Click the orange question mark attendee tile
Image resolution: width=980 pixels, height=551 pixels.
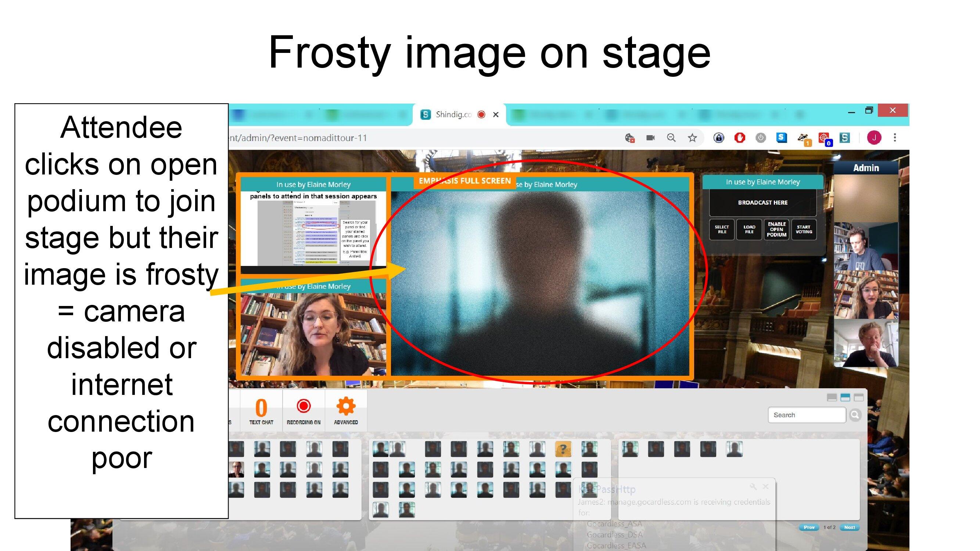coord(563,449)
